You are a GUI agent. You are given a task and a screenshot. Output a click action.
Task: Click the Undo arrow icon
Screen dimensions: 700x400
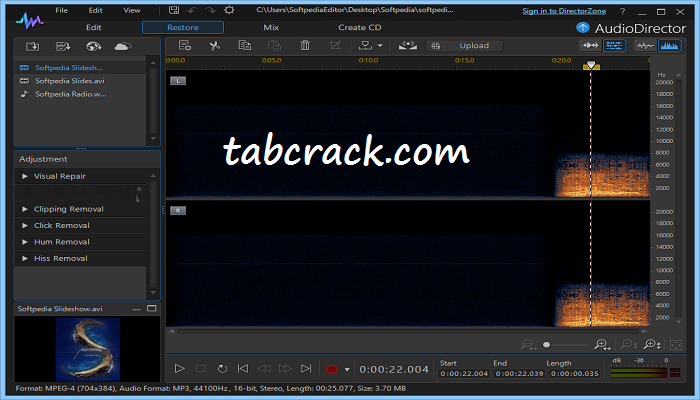point(192,10)
